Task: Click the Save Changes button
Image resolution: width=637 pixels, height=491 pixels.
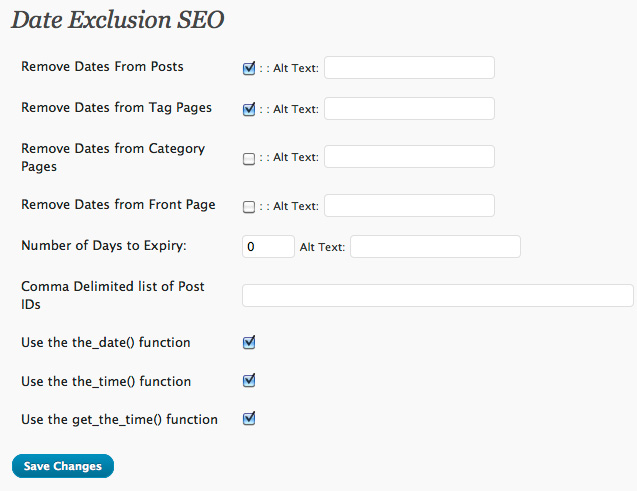Action: [x=63, y=466]
